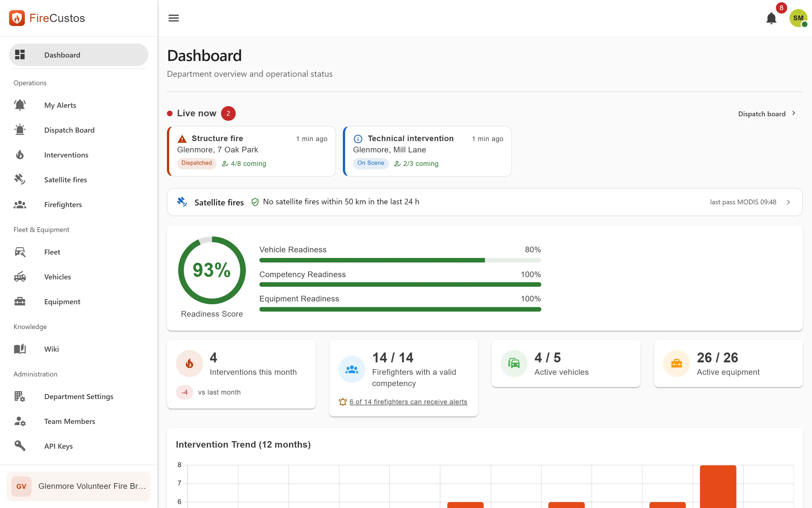
Task: Open Firefighters sidebar entry
Action: pos(78,205)
